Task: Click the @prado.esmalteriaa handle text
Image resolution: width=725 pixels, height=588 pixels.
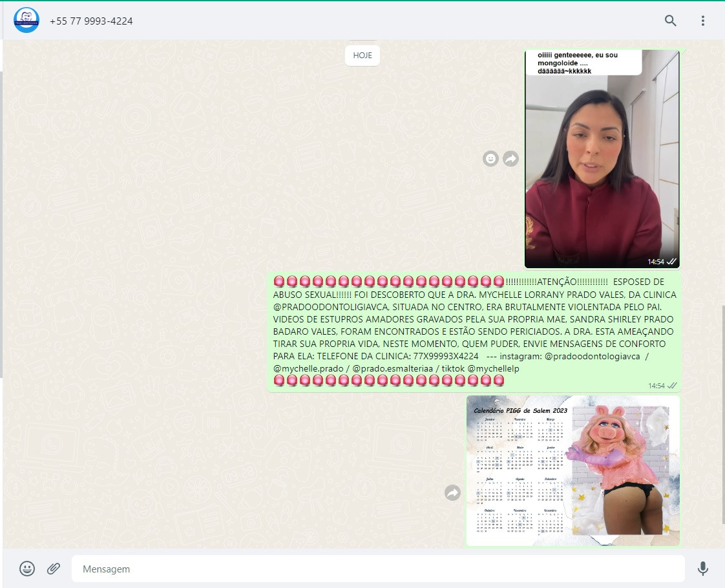Action: tap(393, 368)
